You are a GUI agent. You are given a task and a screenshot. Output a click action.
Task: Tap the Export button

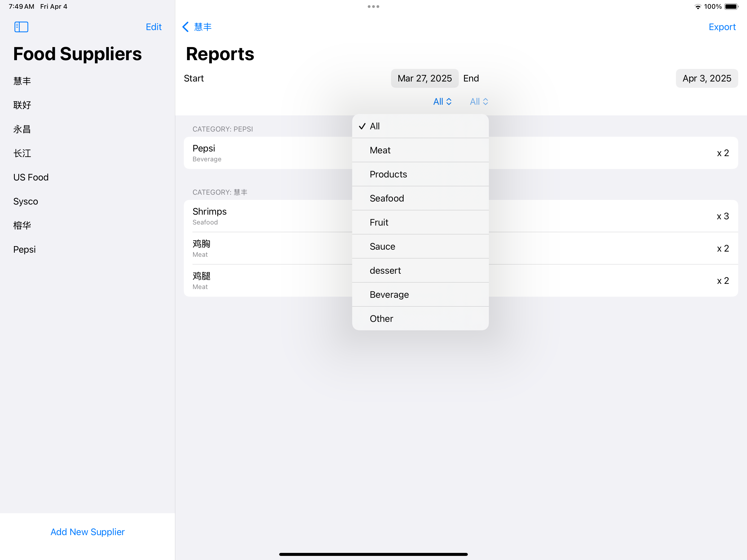[x=722, y=27]
